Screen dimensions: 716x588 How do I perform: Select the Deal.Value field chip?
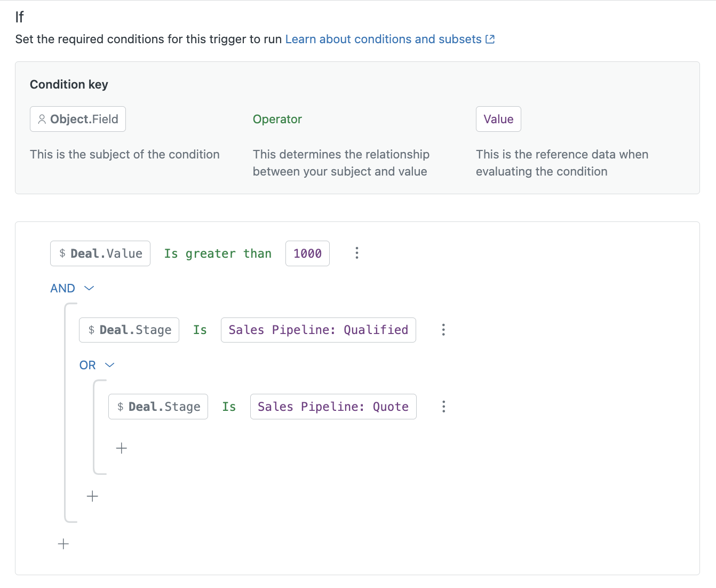(100, 253)
